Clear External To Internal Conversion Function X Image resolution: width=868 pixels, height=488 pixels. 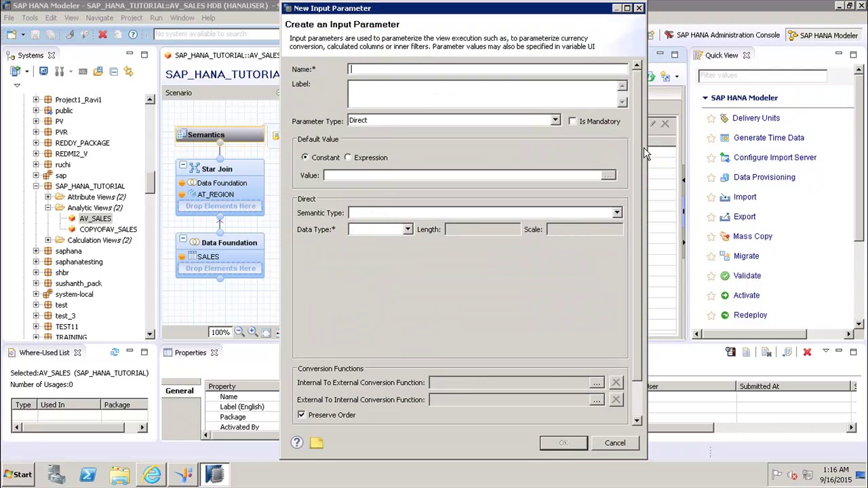pos(616,399)
